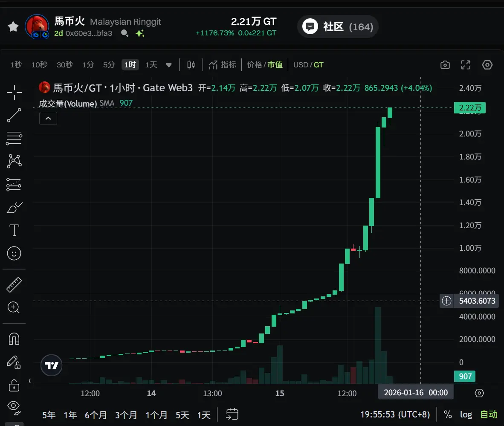This screenshot has width=504, height=426.
Task: Toggle stay in drawing mode pencil-lock
Action: [x=14, y=362]
